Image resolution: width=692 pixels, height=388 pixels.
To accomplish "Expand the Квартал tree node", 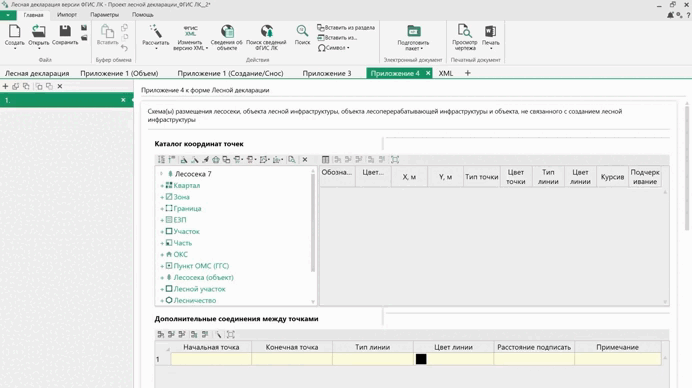I will (162, 186).
